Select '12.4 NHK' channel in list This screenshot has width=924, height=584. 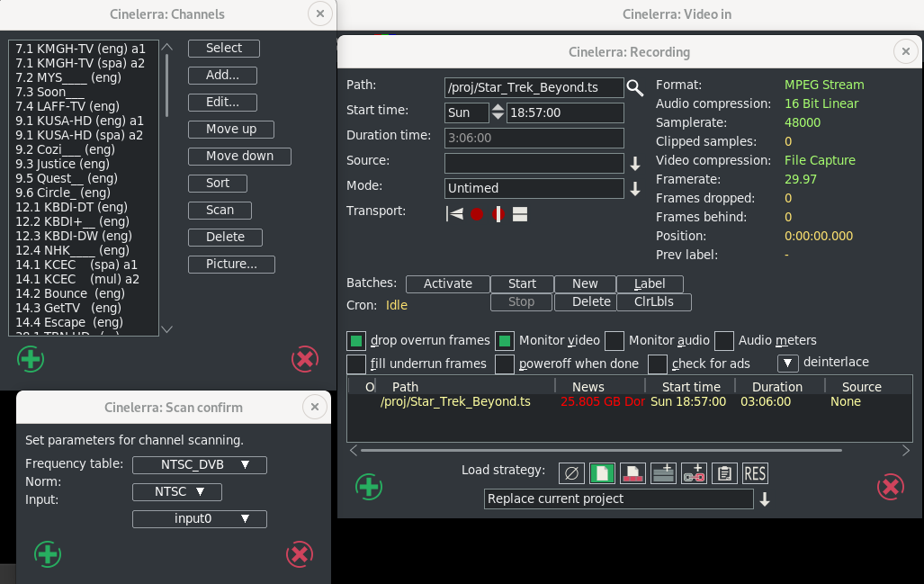[x=72, y=250]
